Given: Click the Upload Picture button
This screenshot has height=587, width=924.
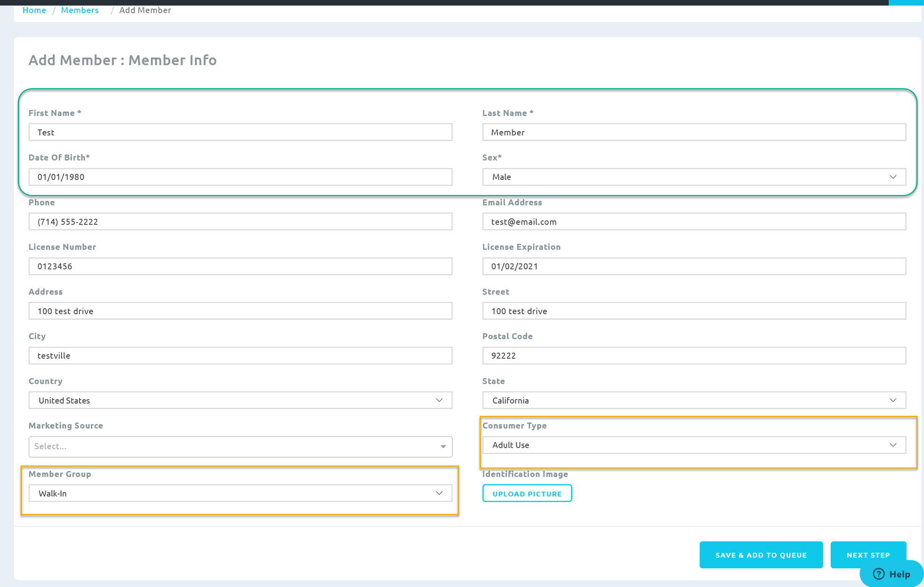Looking at the screenshot, I should tap(527, 493).
